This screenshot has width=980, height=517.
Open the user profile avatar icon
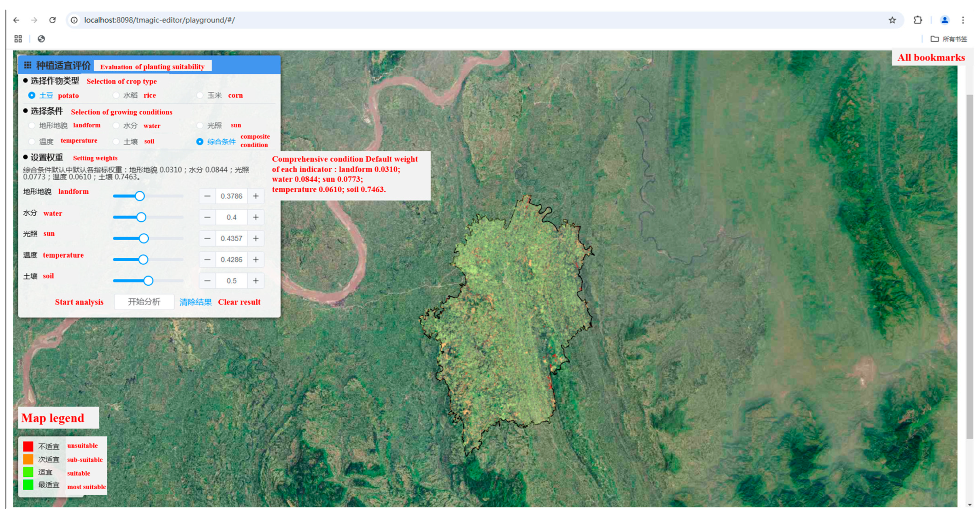[x=944, y=20]
